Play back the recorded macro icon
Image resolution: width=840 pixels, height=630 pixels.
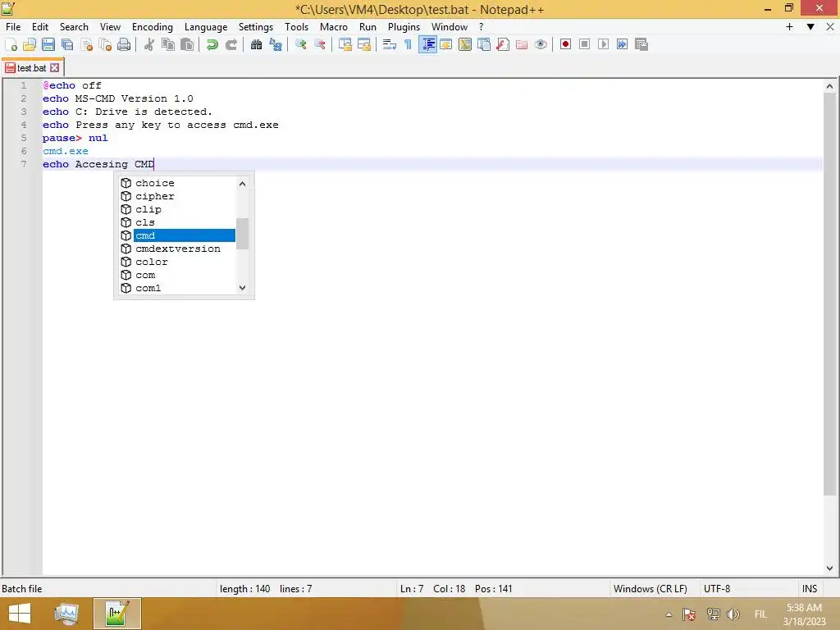click(x=603, y=44)
